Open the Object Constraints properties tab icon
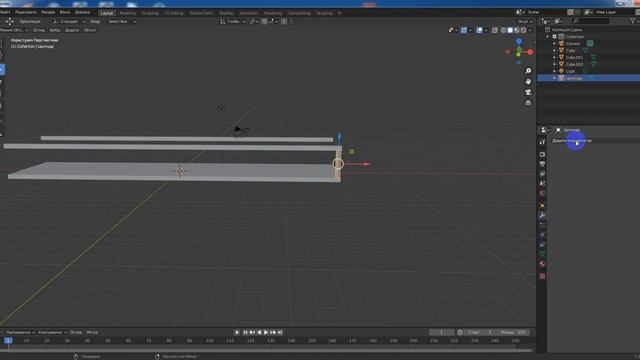This screenshot has width=640, height=360. point(542,244)
